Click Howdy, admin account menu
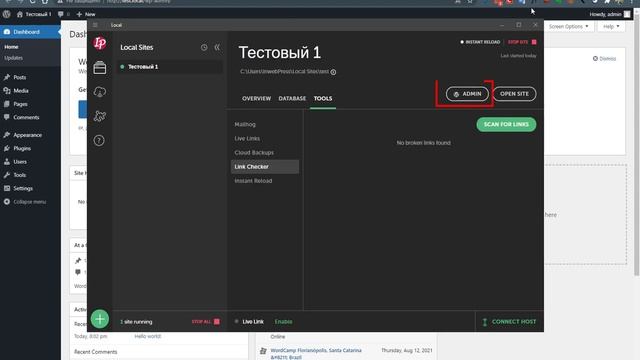Image resolution: width=640 pixels, height=360 pixels. point(610,14)
